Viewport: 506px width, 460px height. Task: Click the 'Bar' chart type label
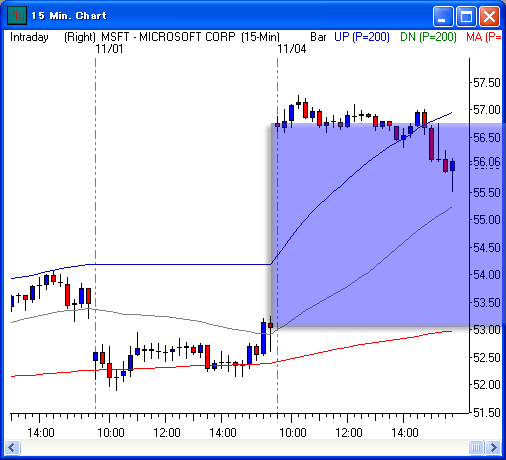pos(318,37)
